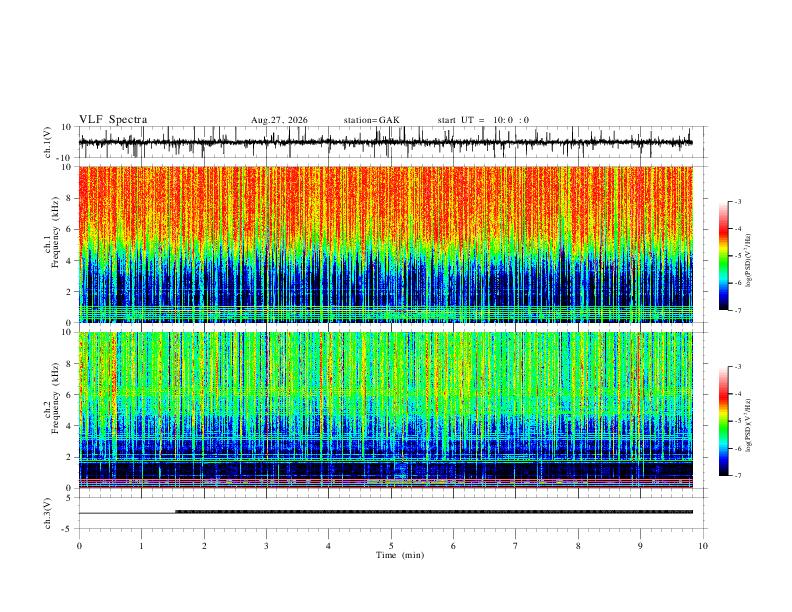The width and height of the screenshot is (792, 612).
Task: Click the ch.2 "Frequency (kHz)" axis label
Action: pos(56,398)
